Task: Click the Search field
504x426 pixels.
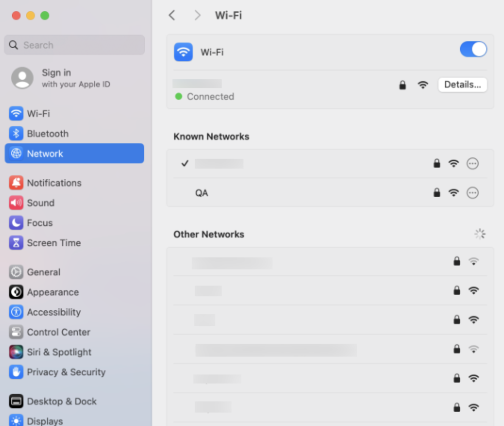Action: tap(74, 45)
